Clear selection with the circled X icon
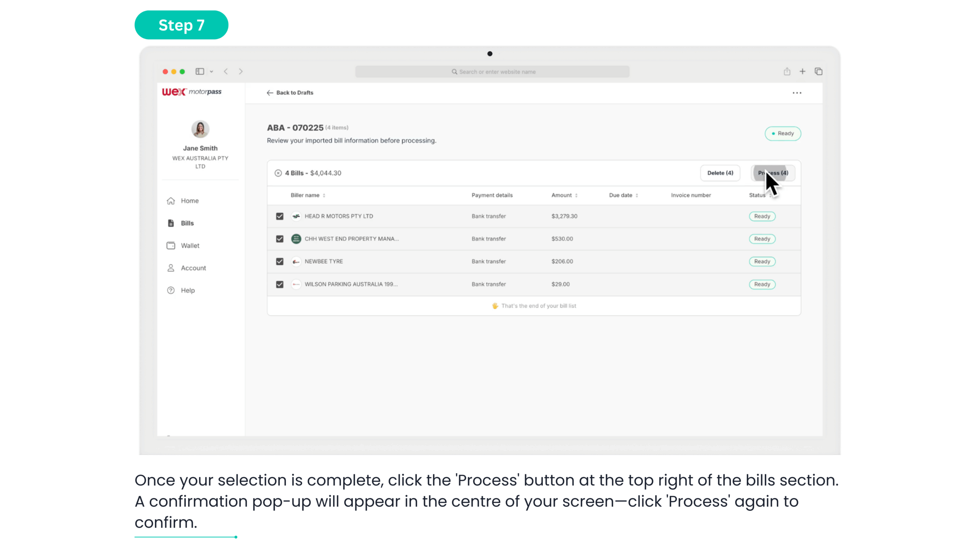The image size is (980, 551). [278, 173]
